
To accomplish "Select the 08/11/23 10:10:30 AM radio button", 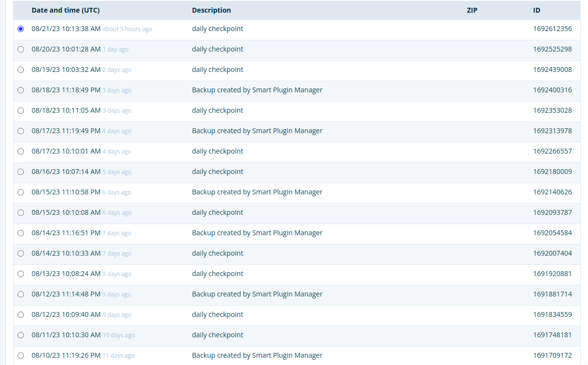I will pos(20,335).
